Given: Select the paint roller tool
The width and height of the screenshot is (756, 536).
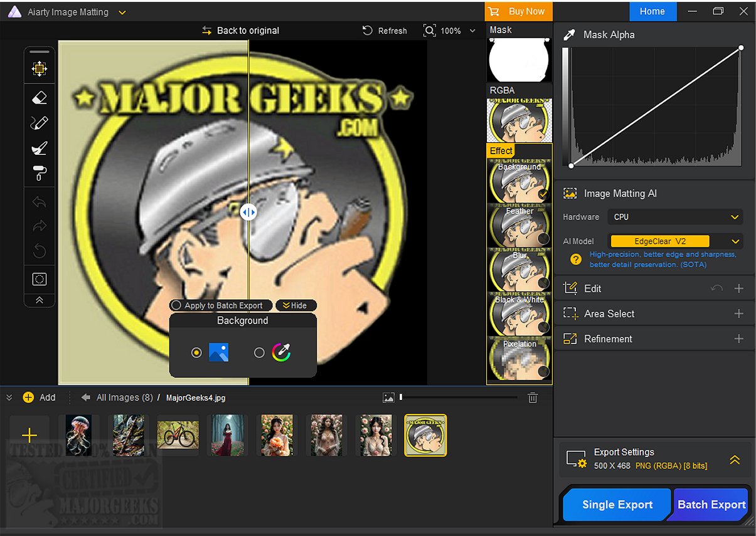Looking at the screenshot, I should click(x=40, y=173).
